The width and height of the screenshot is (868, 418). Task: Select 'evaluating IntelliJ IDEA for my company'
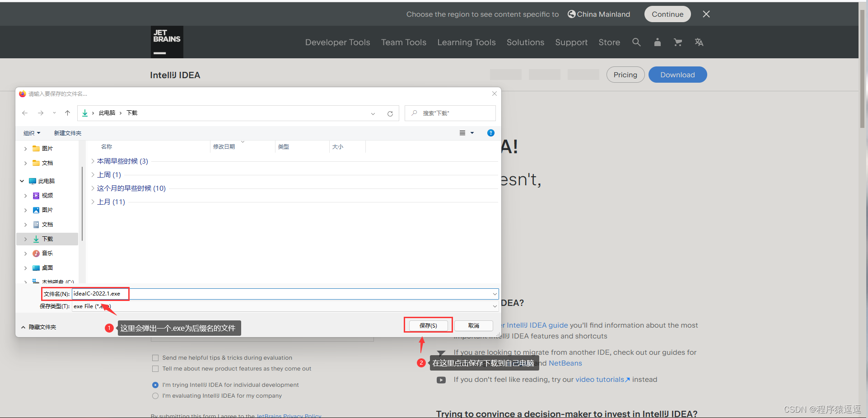coord(155,396)
